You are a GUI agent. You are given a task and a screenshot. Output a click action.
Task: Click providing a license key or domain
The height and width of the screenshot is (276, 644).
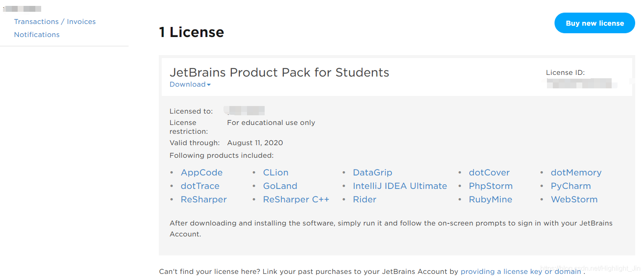(x=520, y=271)
